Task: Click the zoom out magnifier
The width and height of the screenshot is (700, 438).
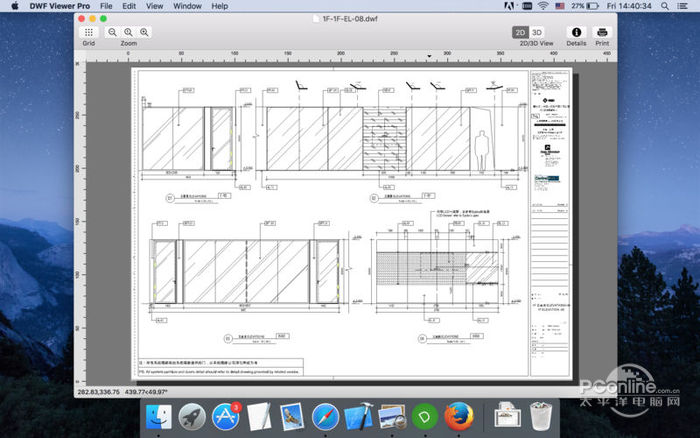Action: tap(113, 32)
